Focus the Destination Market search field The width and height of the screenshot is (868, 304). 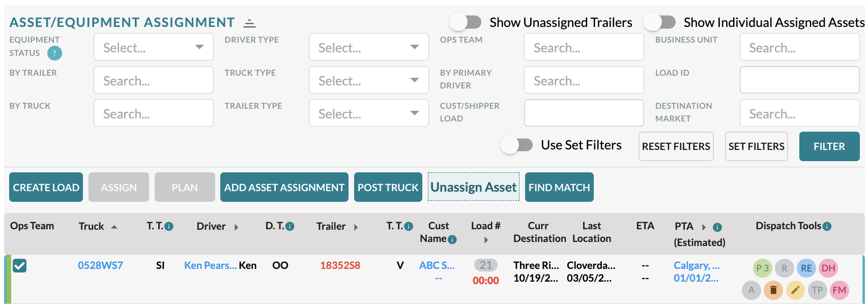(800, 113)
